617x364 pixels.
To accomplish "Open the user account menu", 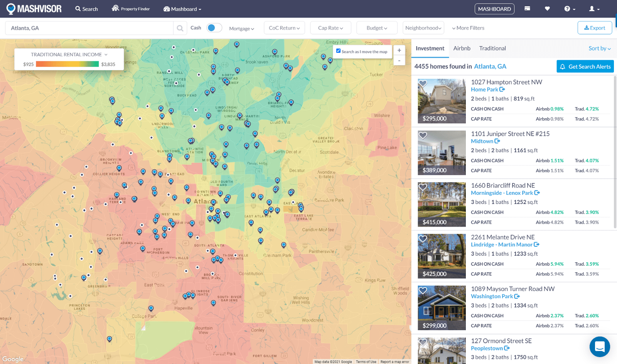I will pos(594,8).
